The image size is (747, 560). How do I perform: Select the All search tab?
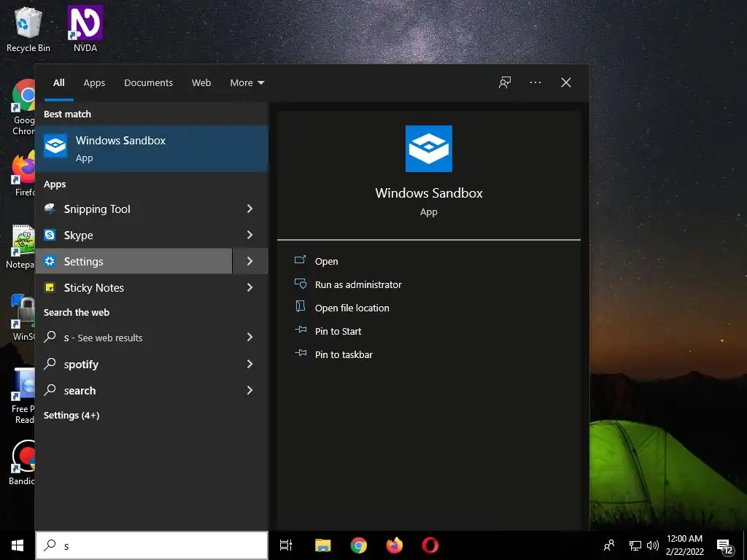[x=58, y=82]
